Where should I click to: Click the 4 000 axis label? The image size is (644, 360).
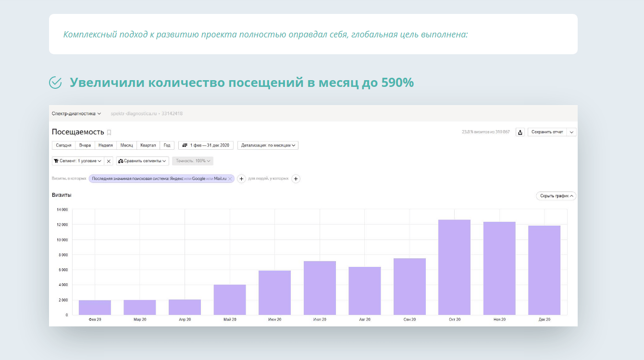click(x=63, y=285)
